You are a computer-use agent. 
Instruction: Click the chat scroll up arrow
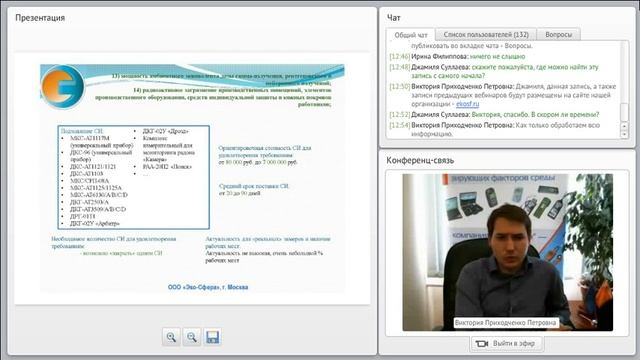[624, 126]
